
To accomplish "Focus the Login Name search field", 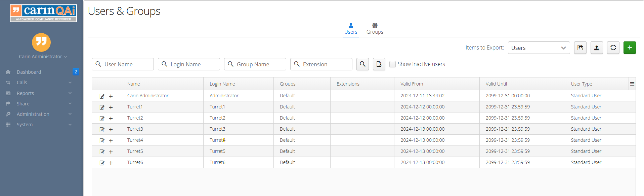I will (x=189, y=64).
